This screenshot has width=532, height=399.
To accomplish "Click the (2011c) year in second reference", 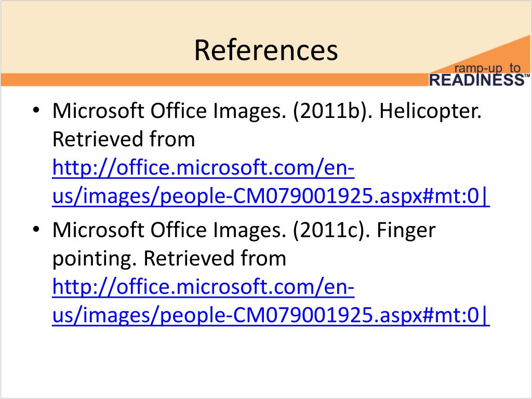I will tap(331, 230).
